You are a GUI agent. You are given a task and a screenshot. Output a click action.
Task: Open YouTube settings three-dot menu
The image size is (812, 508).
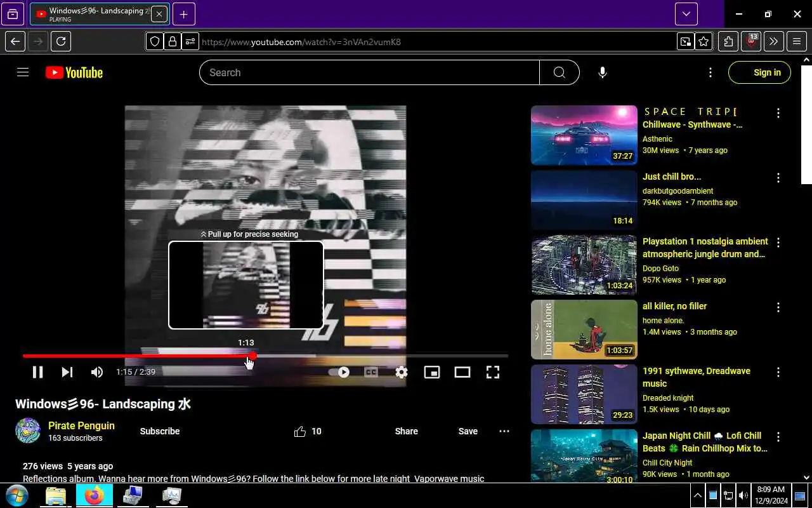coord(710,72)
